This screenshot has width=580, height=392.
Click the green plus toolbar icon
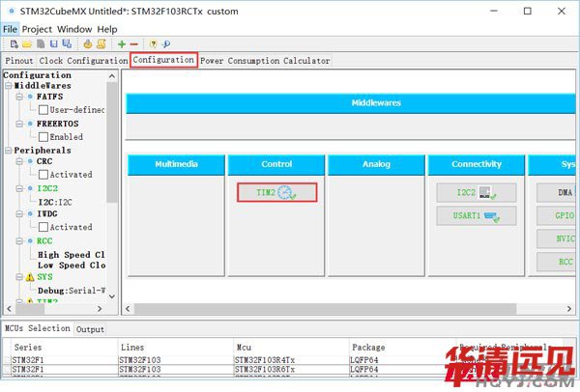pos(122,44)
